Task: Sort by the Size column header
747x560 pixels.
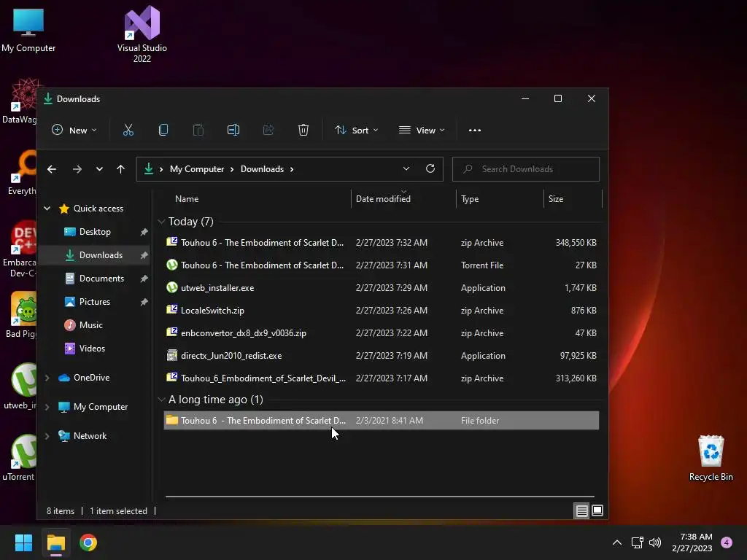Action: pyautogui.click(x=573, y=199)
